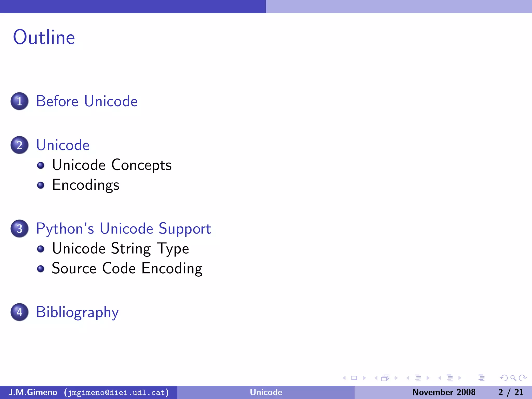Jump to previous section arrow
This screenshot has height=399, width=532.
(440, 378)
